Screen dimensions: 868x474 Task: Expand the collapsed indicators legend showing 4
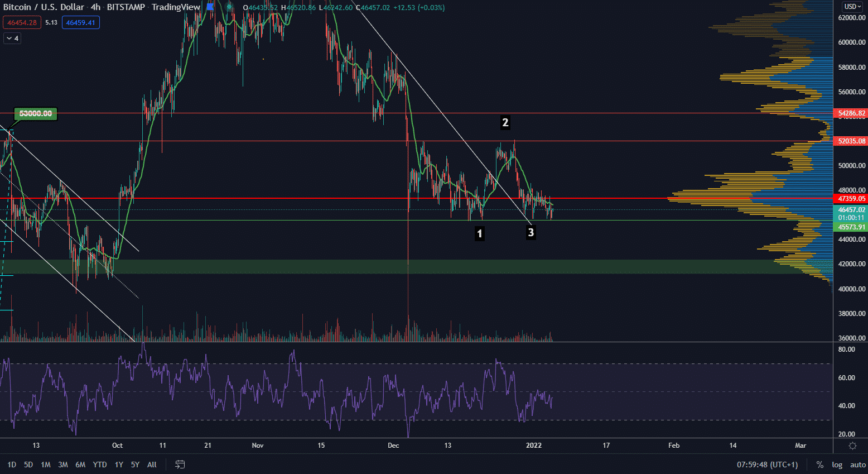coord(12,39)
